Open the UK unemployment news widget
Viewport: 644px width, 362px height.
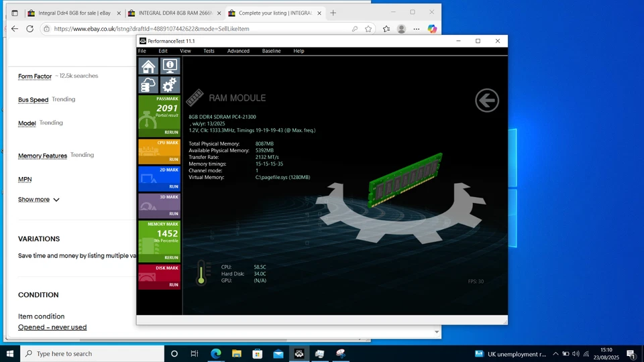coord(511,354)
